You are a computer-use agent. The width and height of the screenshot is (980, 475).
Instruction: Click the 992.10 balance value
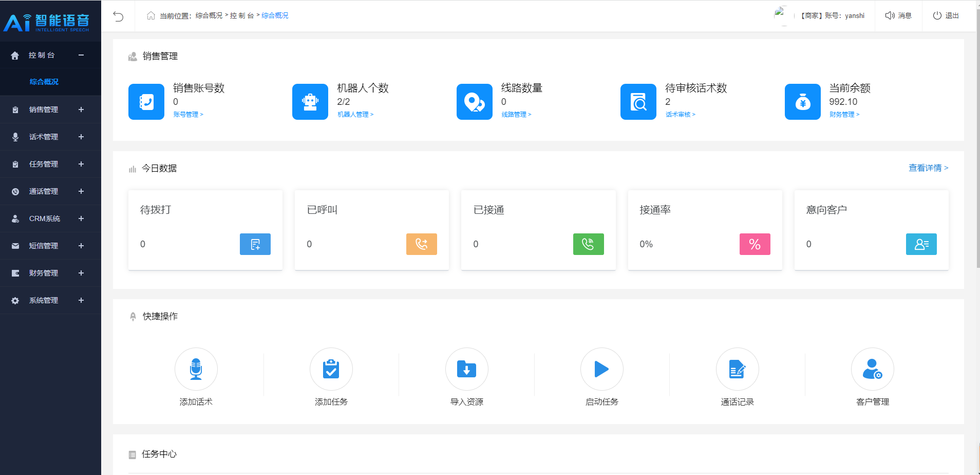843,102
